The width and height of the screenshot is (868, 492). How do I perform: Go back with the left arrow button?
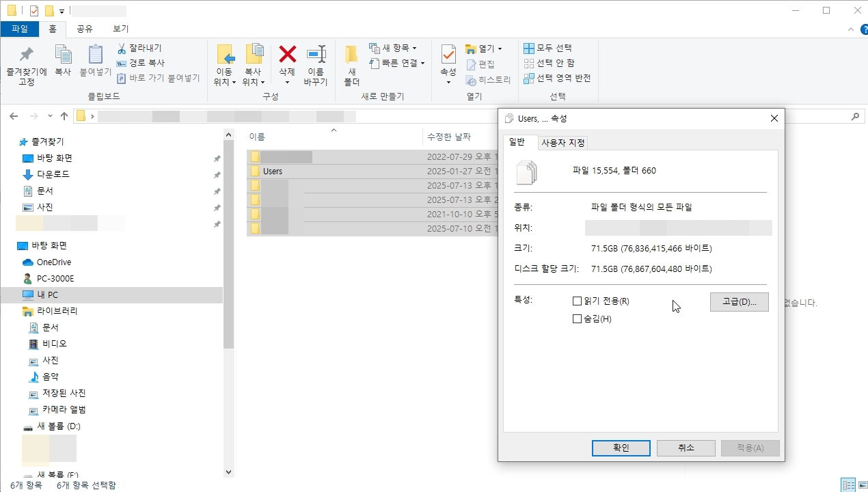pos(14,116)
